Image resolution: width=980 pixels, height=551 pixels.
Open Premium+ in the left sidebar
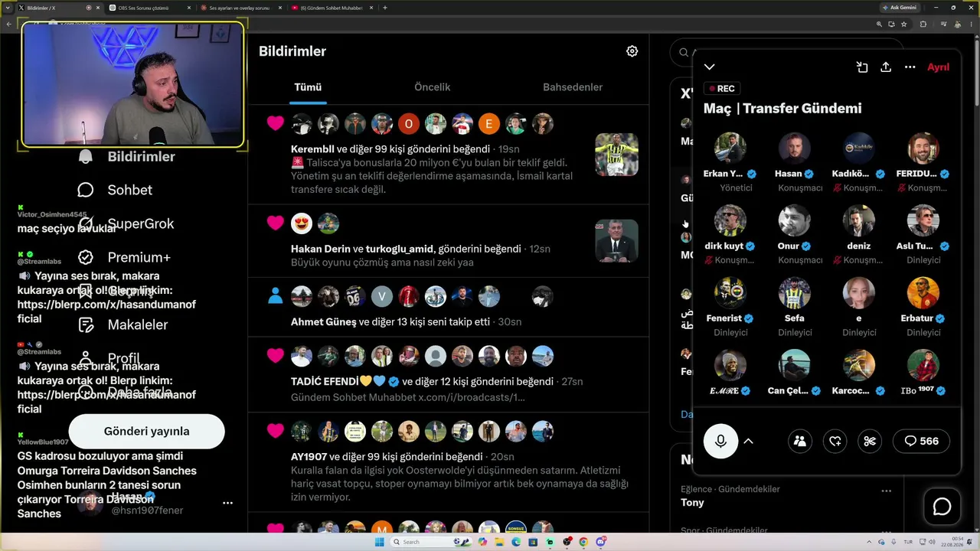[124, 257]
